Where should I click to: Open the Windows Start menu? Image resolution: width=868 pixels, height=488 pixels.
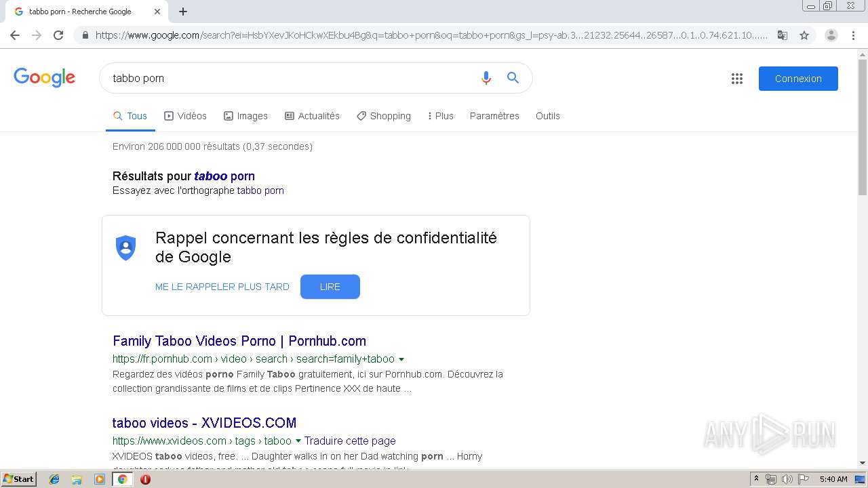tap(19, 479)
